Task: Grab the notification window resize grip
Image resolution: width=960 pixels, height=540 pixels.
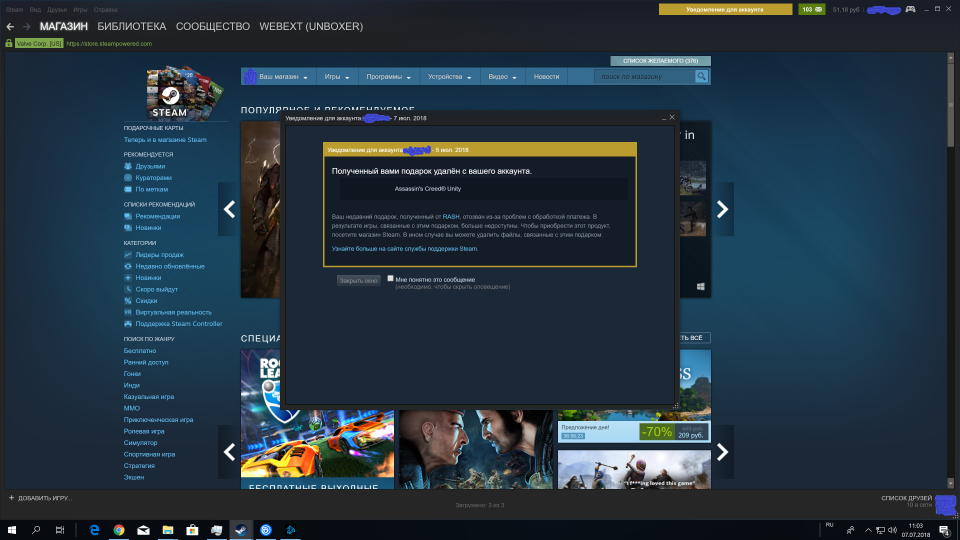Action: pos(675,405)
